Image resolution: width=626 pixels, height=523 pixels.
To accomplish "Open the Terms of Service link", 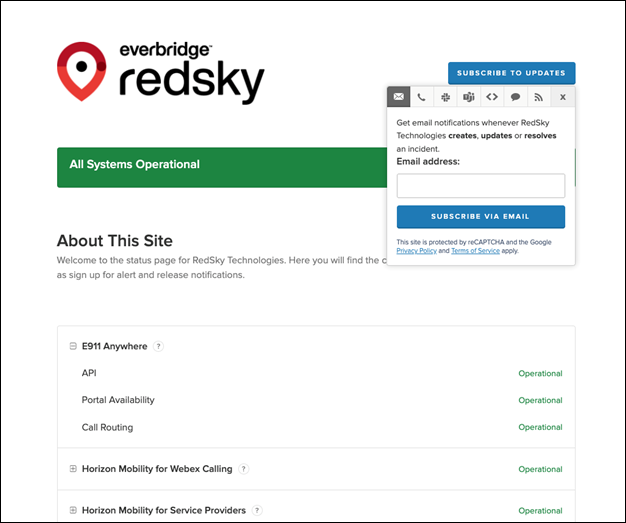I will (475, 251).
